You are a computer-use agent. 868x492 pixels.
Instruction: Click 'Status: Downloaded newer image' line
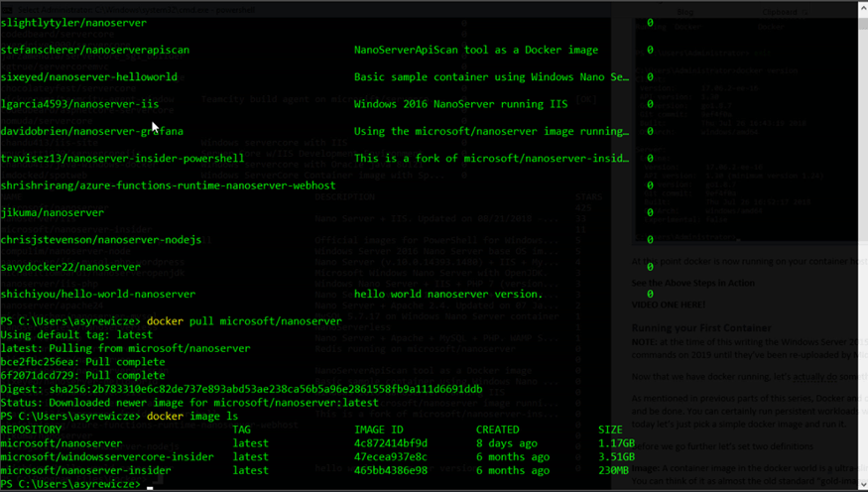(189, 403)
